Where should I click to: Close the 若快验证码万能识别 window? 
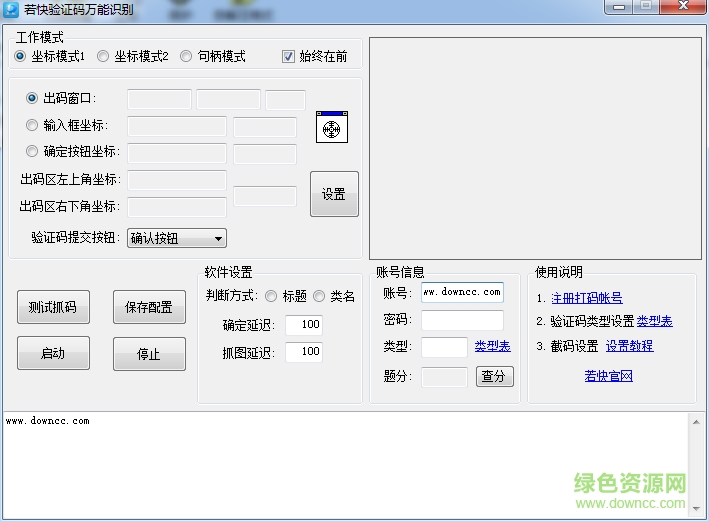(x=683, y=7)
